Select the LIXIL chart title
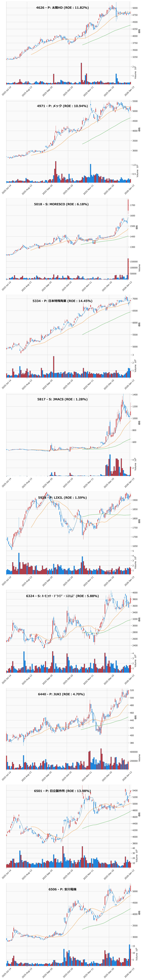 (x=62, y=498)
